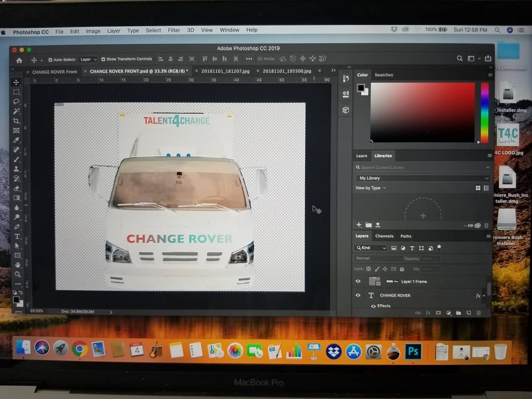Hide the Layer 1 Frame layer

tap(358, 281)
